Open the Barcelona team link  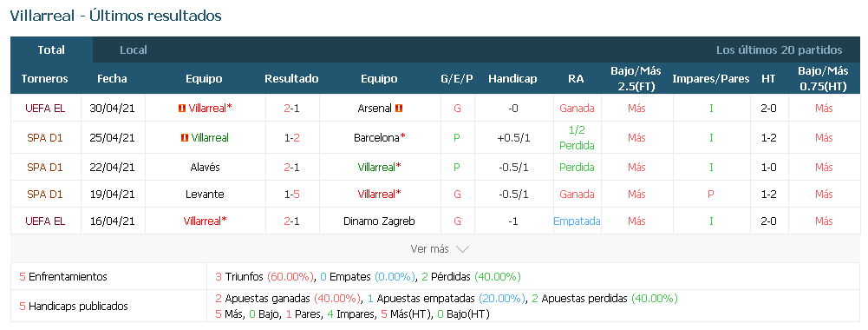tap(376, 137)
